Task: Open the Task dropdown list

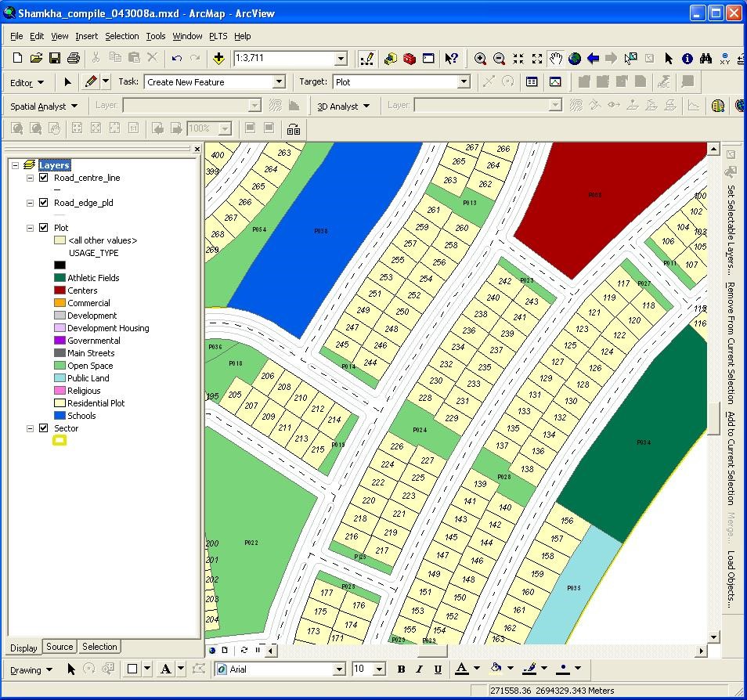Action: point(279,81)
